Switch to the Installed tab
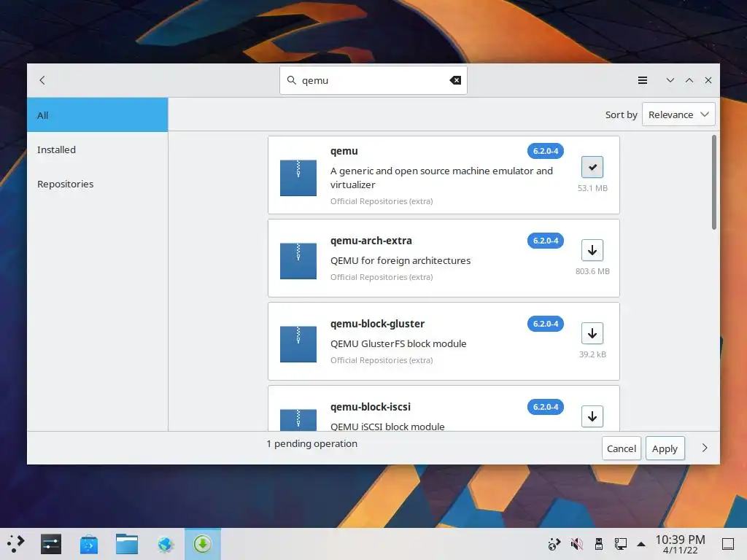This screenshot has width=747, height=560. (97, 149)
